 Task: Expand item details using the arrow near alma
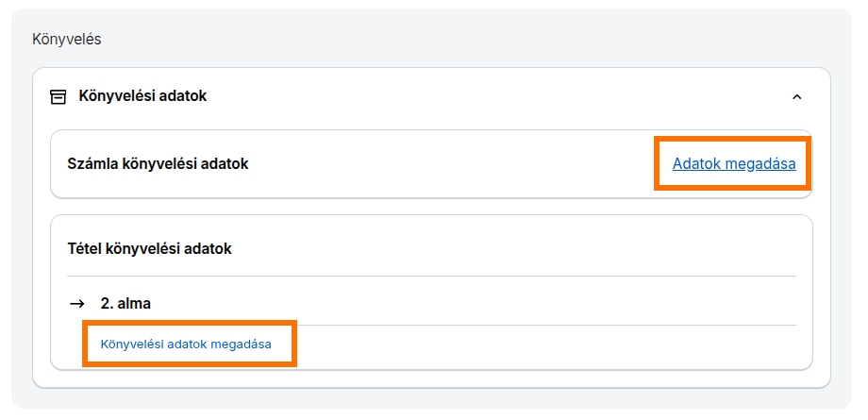(x=77, y=304)
